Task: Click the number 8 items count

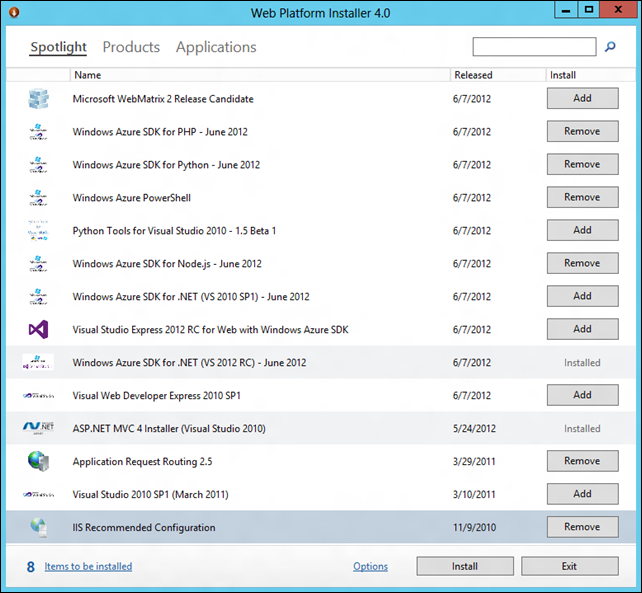Action: [x=31, y=567]
